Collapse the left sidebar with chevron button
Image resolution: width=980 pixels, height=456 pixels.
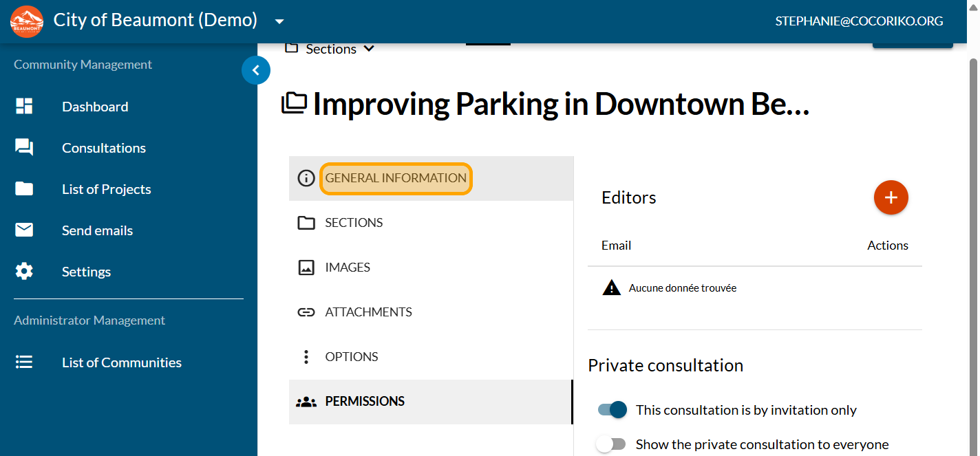(x=256, y=70)
